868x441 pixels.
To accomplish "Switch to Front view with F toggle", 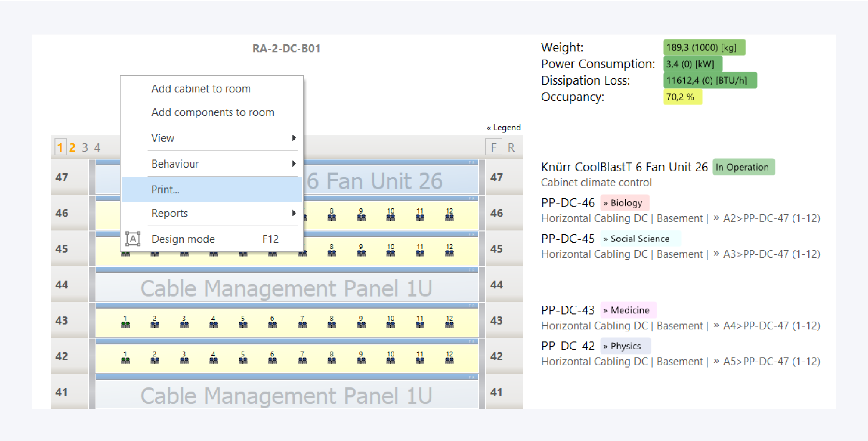I will [x=493, y=148].
